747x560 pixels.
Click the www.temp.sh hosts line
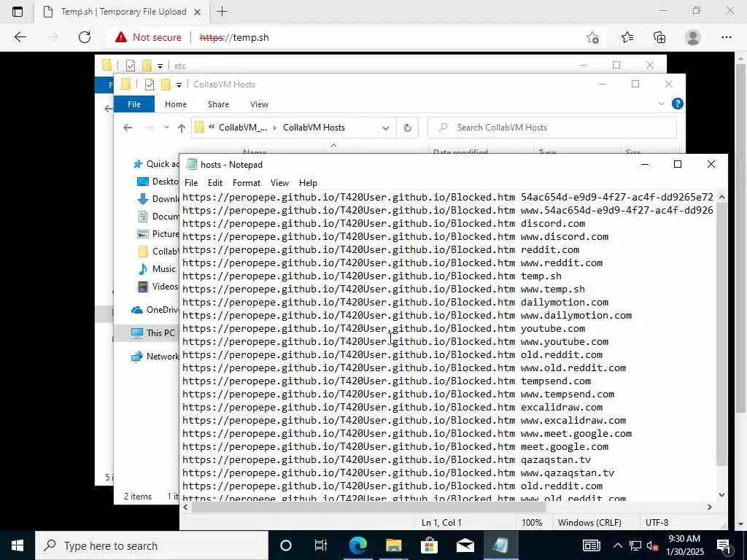pos(384,289)
